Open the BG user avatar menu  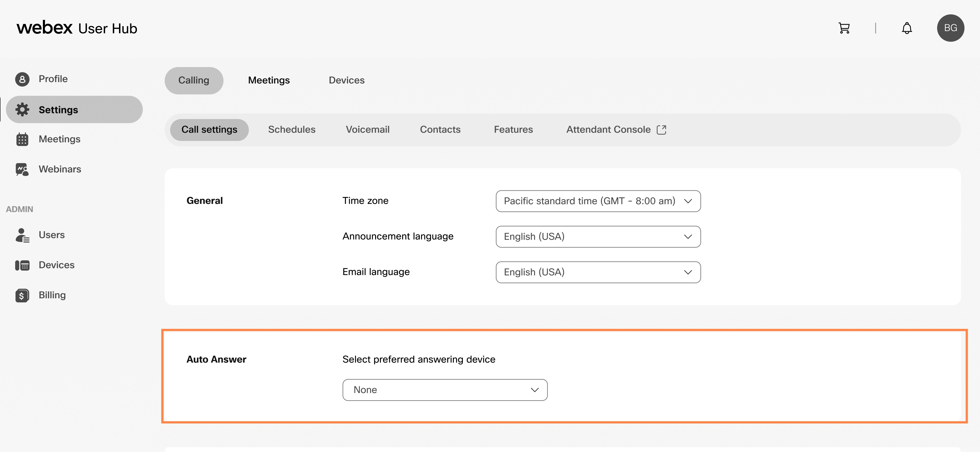point(950,28)
